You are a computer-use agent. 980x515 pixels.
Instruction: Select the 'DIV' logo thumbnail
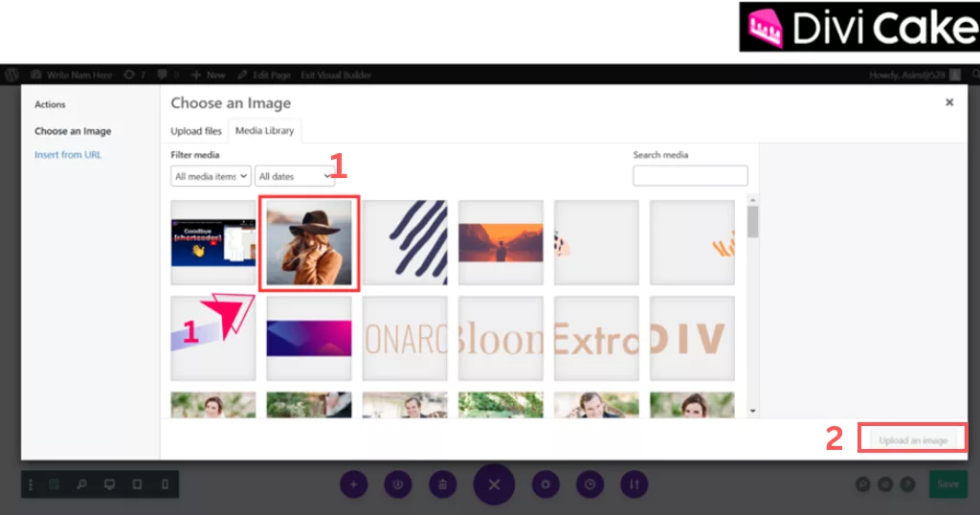[x=693, y=338]
